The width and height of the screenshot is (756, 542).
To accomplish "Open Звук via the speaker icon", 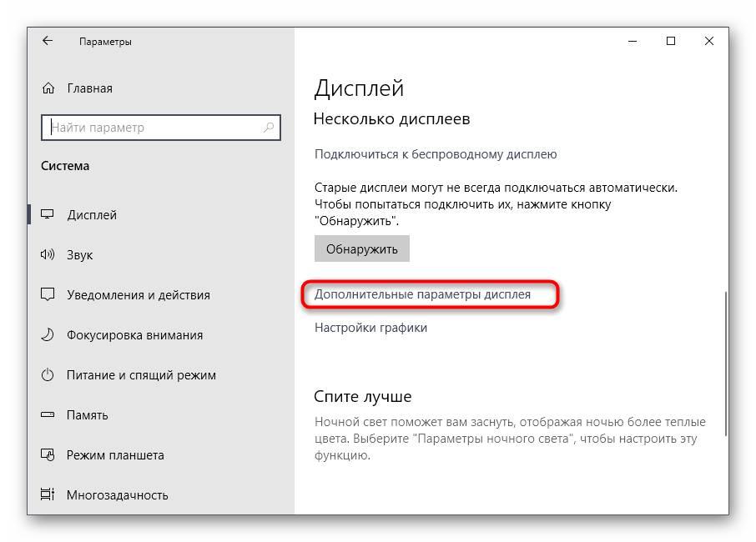I will (48, 255).
